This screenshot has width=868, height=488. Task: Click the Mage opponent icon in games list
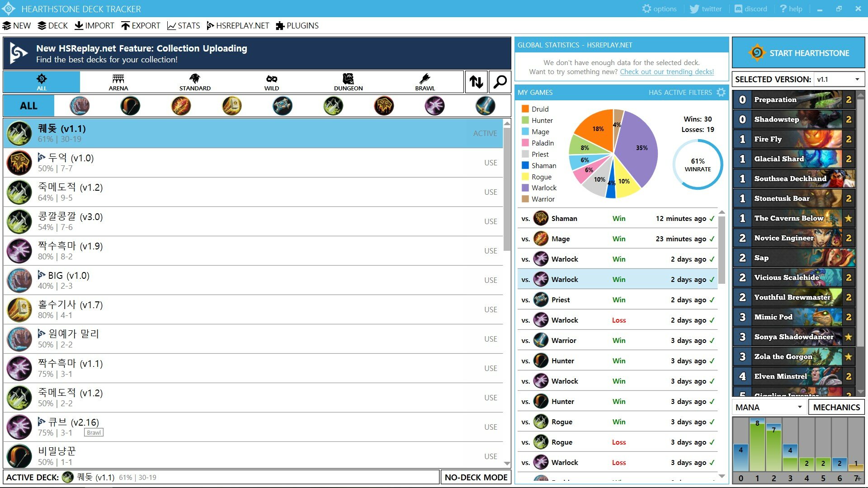(x=541, y=239)
